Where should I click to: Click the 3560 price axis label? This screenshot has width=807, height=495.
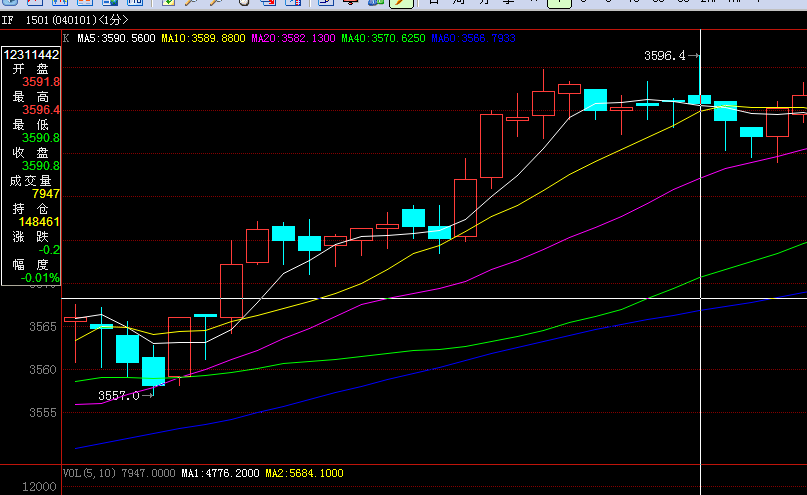[43, 370]
